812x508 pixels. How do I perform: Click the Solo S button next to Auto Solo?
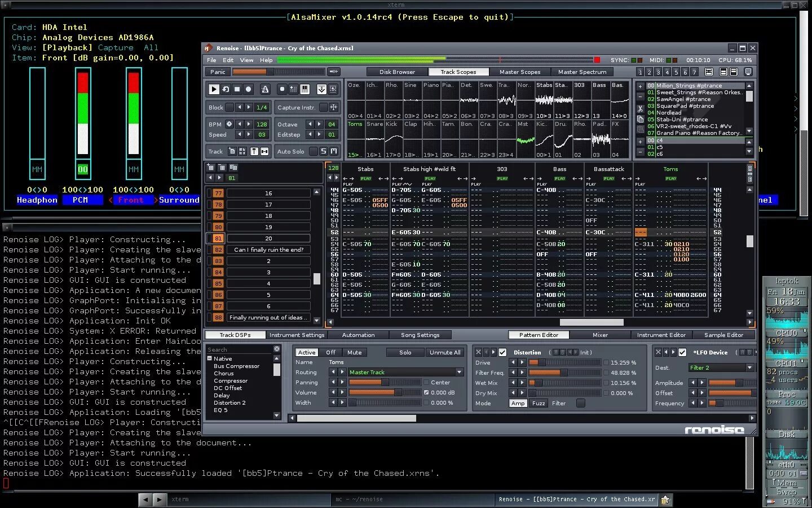pos(324,151)
